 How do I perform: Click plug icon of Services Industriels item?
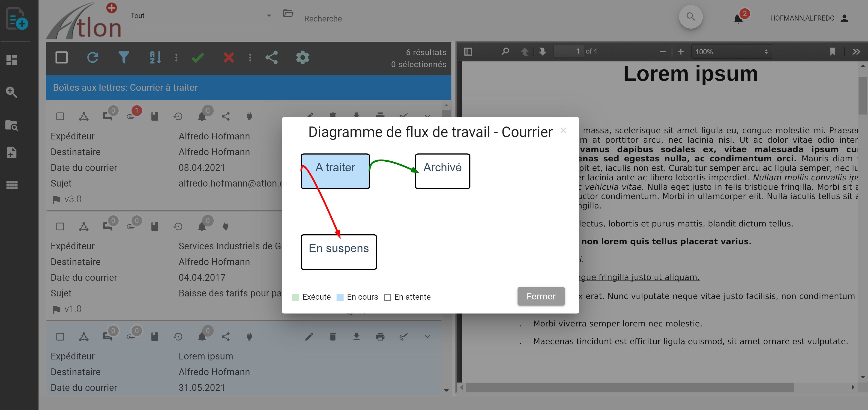pos(226,226)
